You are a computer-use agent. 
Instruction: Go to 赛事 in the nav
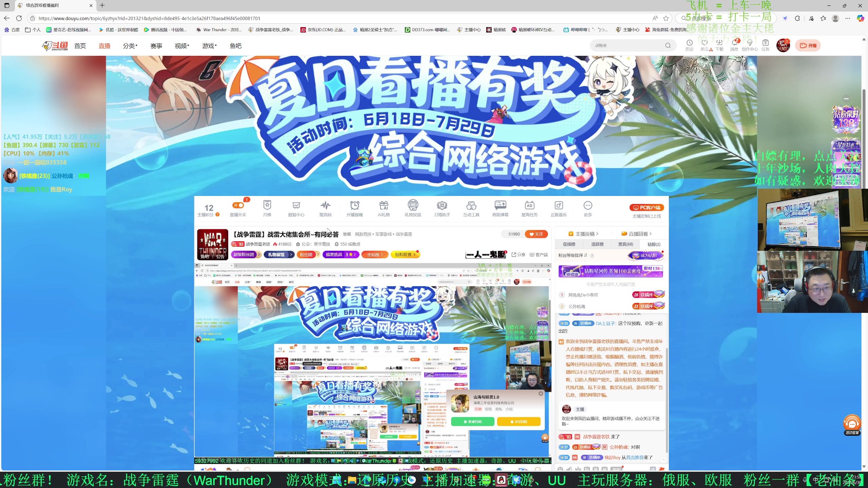point(156,46)
